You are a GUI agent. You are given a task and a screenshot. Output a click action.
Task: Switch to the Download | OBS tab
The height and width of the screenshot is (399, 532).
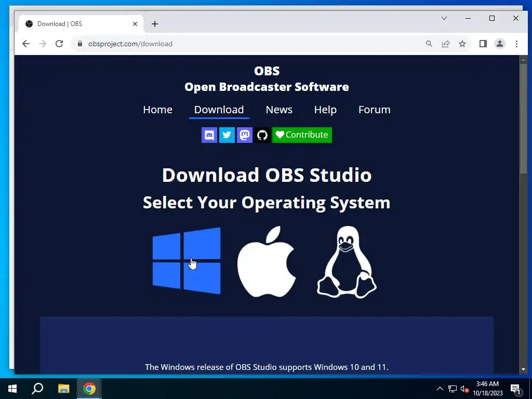click(79, 24)
